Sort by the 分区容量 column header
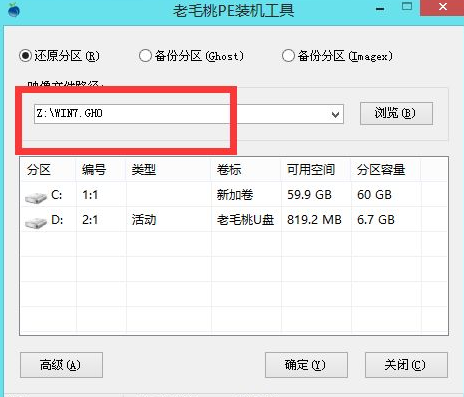This screenshot has height=397, width=464. tap(386, 170)
